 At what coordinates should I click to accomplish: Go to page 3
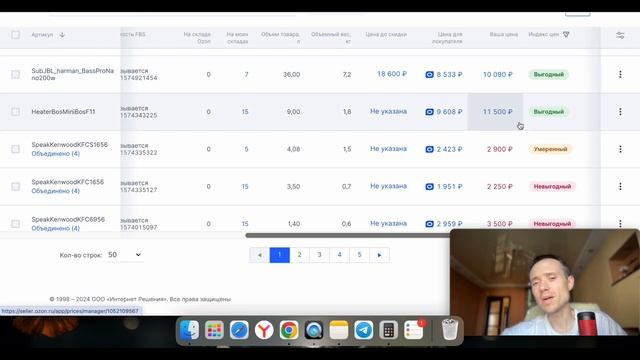[320, 255]
